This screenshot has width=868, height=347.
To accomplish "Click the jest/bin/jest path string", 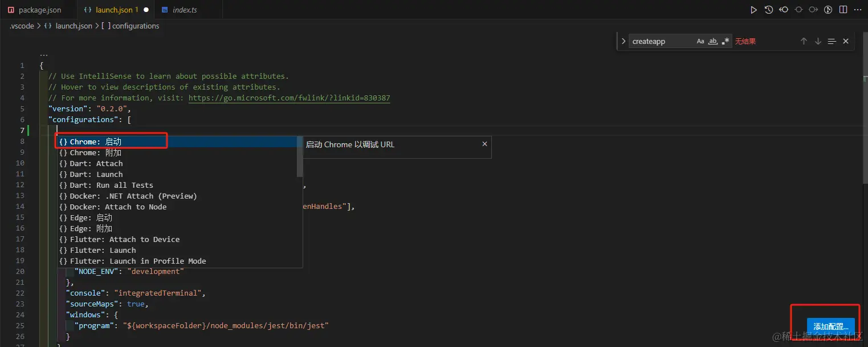I will 226,325.
